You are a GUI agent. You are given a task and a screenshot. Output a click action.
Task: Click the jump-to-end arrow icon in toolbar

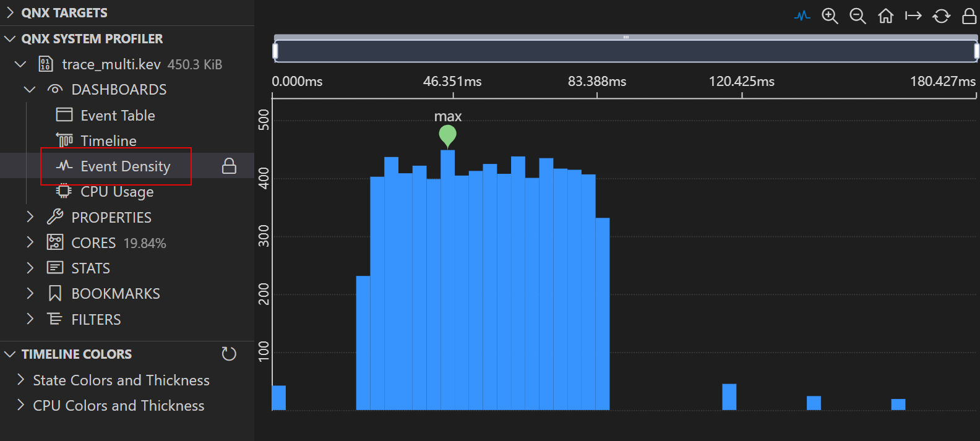(913, 16)
